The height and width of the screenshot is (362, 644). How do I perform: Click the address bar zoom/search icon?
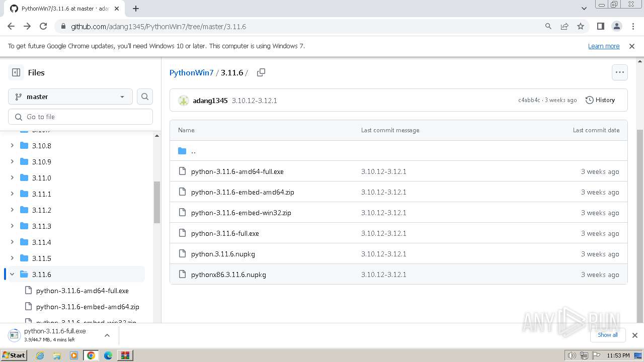tap(548, 27)
